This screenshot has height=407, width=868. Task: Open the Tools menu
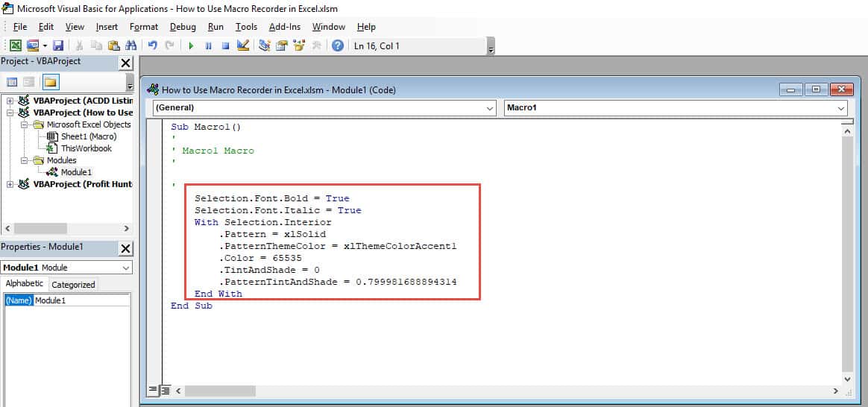[x=246, y=27]
